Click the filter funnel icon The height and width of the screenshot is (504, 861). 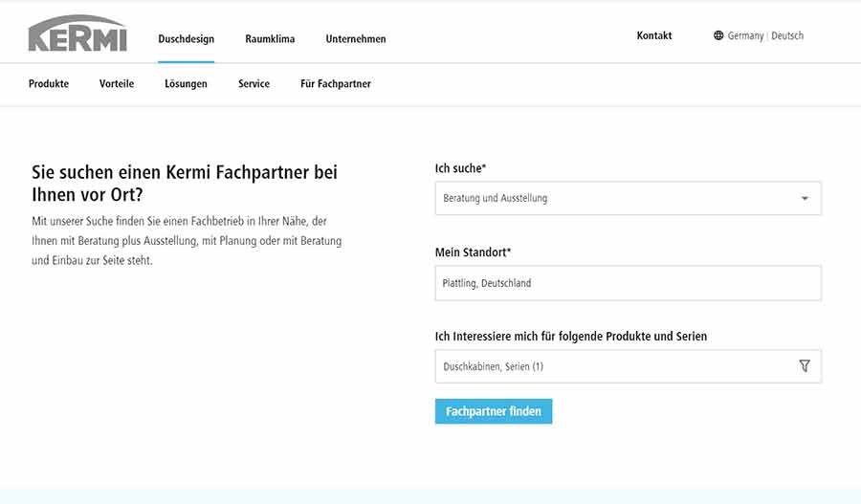pyautogui.click(x=805, y=366)
